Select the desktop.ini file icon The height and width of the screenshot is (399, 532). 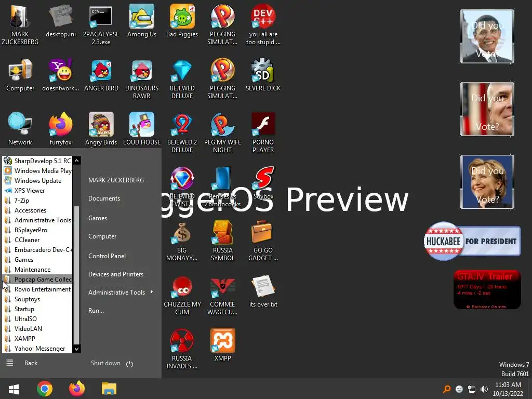click(61, 21)
